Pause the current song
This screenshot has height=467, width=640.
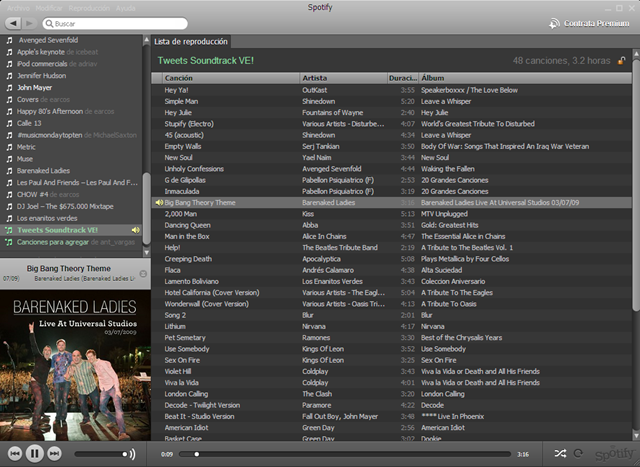(35, 454)
